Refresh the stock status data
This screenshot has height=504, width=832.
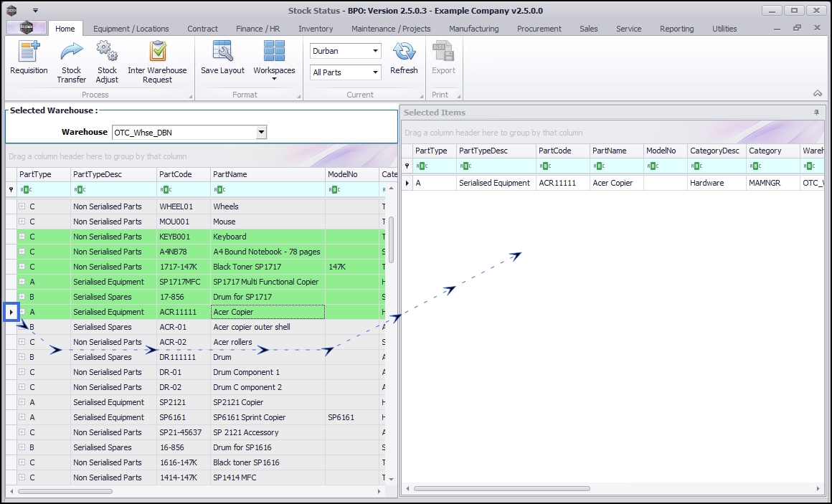click(x=404, y=58)
